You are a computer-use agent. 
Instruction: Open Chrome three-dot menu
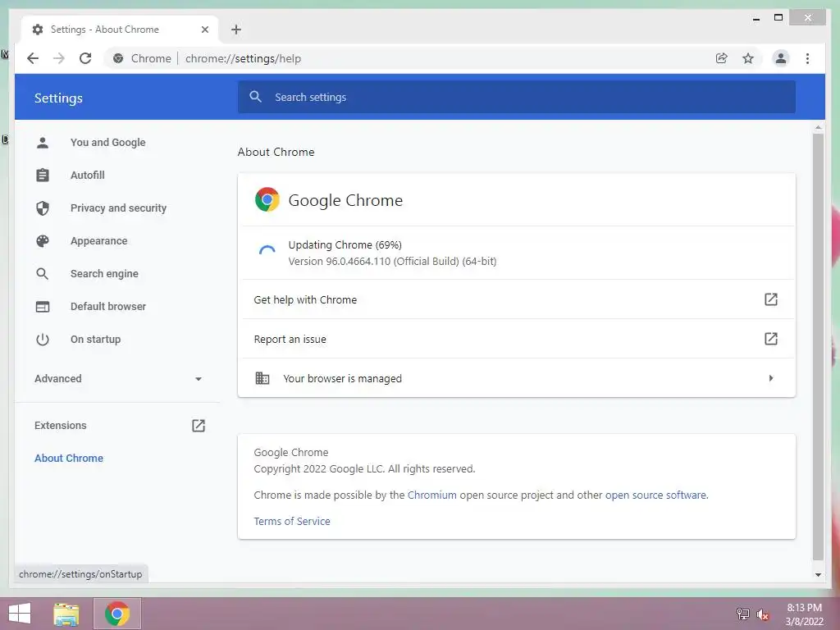[x=807, y=58]
